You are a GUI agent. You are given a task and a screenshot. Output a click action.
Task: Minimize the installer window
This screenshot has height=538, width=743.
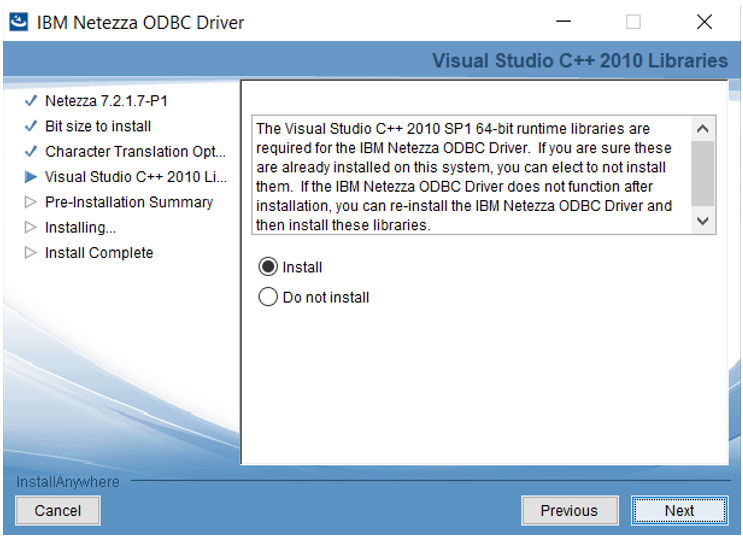click(x=563, y=21)
